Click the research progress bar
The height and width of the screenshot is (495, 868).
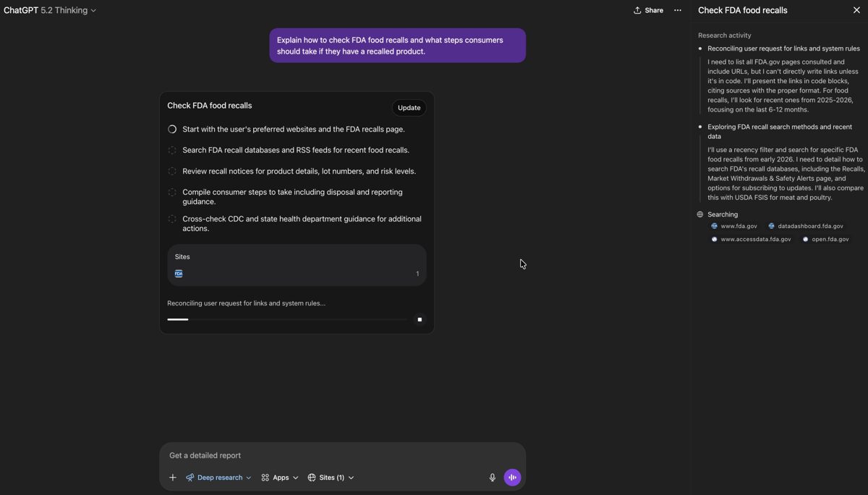(x=289, y=319)
